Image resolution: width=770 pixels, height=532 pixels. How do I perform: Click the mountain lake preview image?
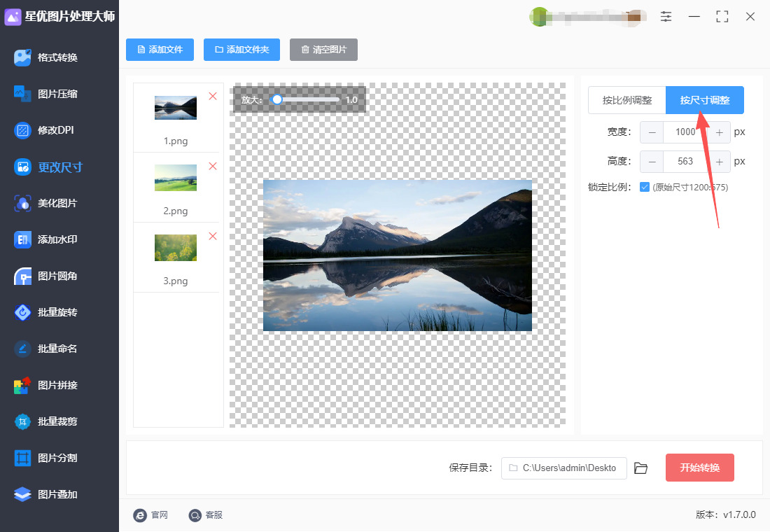click(398, 255)
